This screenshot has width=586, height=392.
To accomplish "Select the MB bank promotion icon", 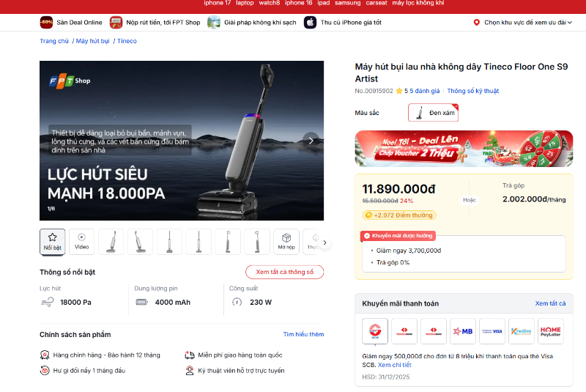I will [x=463, y=331].
